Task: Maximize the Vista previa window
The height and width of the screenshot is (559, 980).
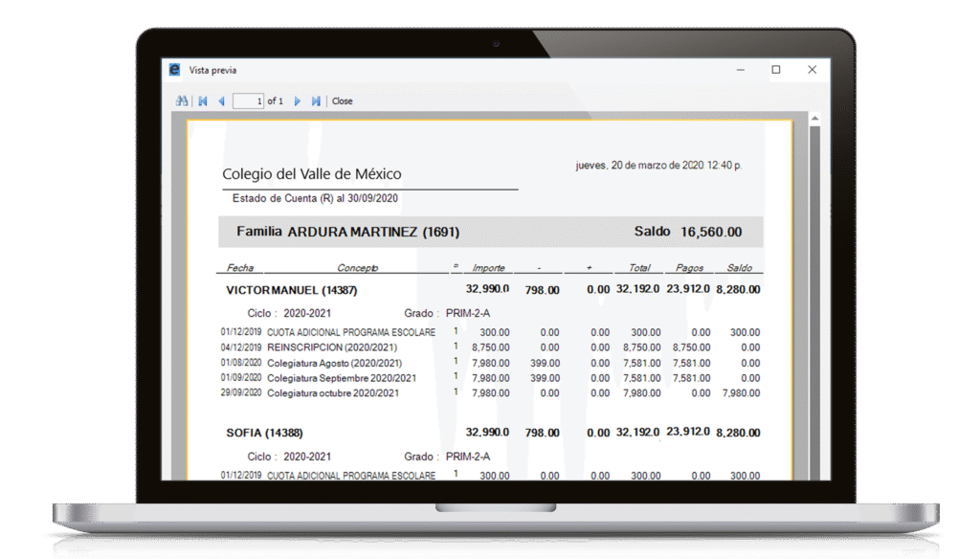Action: 776,70
